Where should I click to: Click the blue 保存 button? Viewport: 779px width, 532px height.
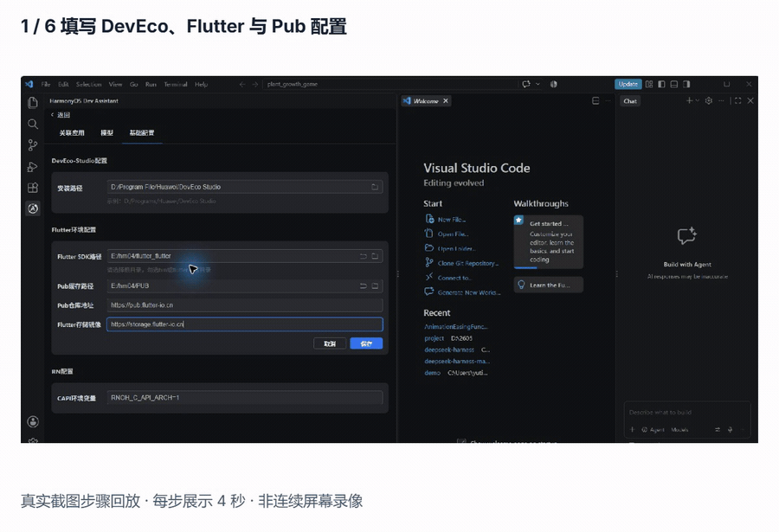[x=366, y=343]
